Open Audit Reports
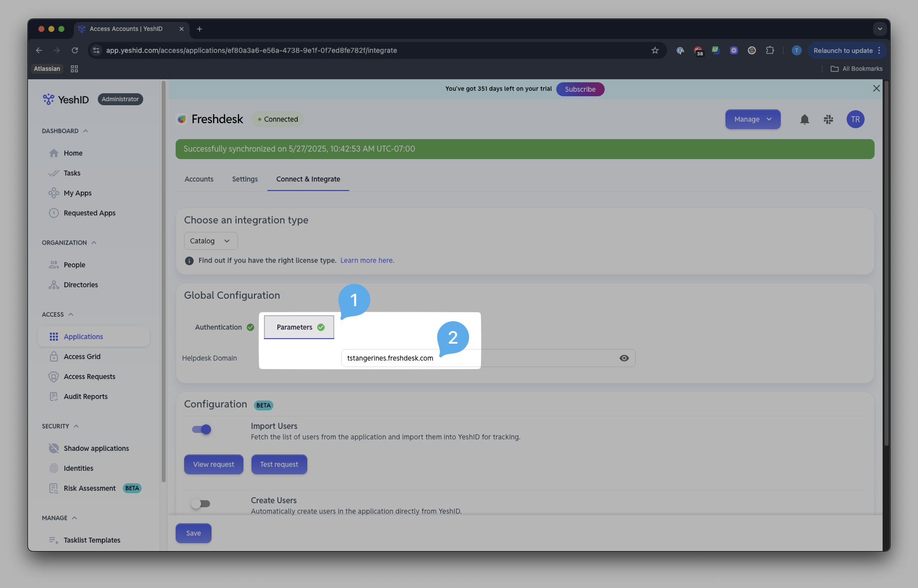 (85, 396)
